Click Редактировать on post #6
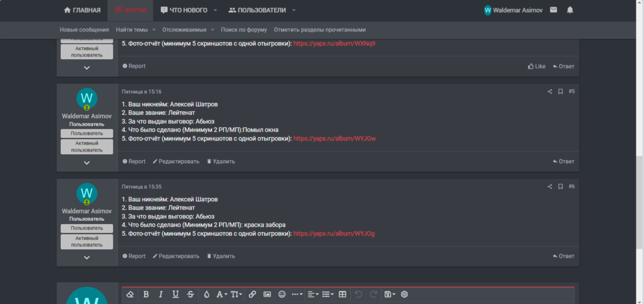The width and height of the screenshot is (644, 304). click(176, 256)
